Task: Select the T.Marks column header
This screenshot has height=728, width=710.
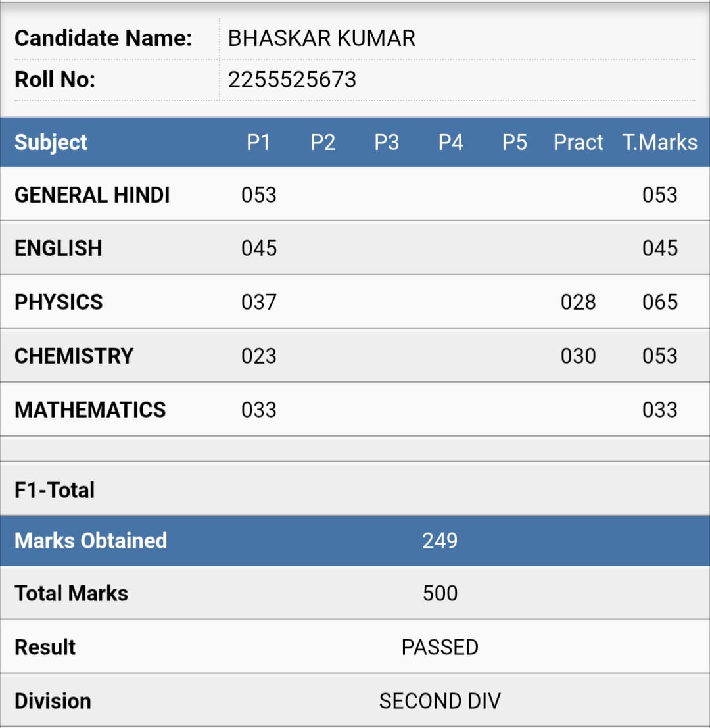Action: (660, 143)
